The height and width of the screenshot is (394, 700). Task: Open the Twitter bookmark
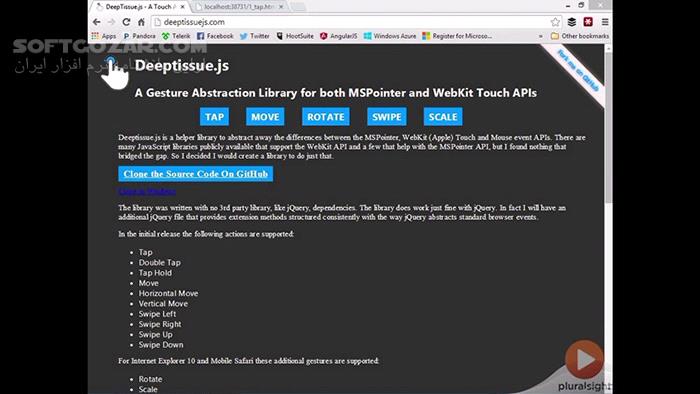254,36
